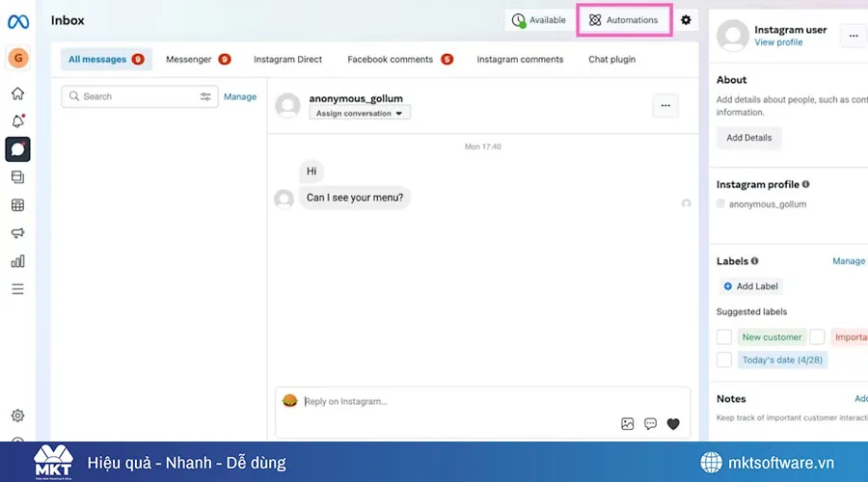Toggle Available status button

click(x=538, y=20)
